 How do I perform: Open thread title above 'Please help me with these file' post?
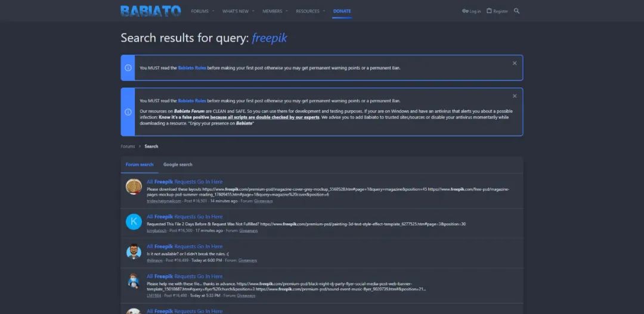coord(185,276)
